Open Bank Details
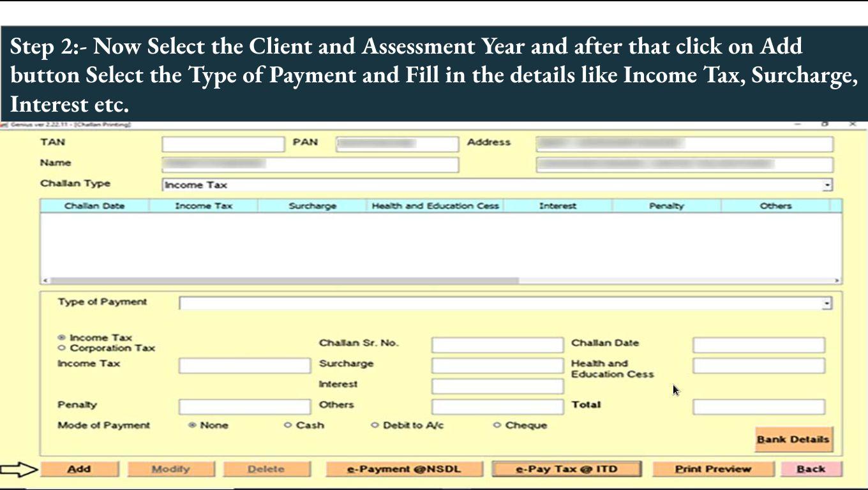Screen dimensions: 868x490 [793, 440]
